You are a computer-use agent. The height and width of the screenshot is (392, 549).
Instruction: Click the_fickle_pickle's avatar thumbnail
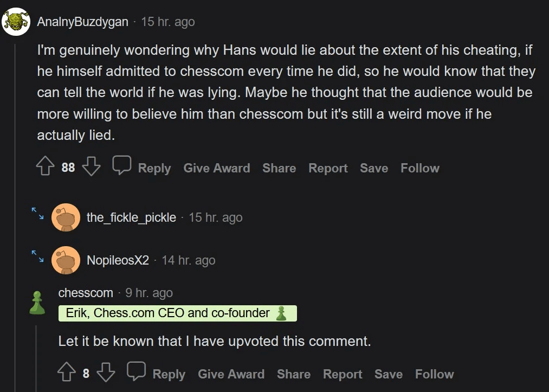66,218
